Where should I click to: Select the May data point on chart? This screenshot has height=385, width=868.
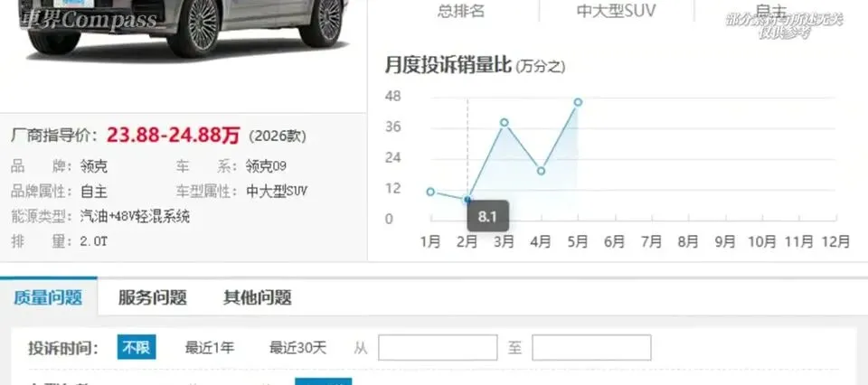[x=578, y=102]
